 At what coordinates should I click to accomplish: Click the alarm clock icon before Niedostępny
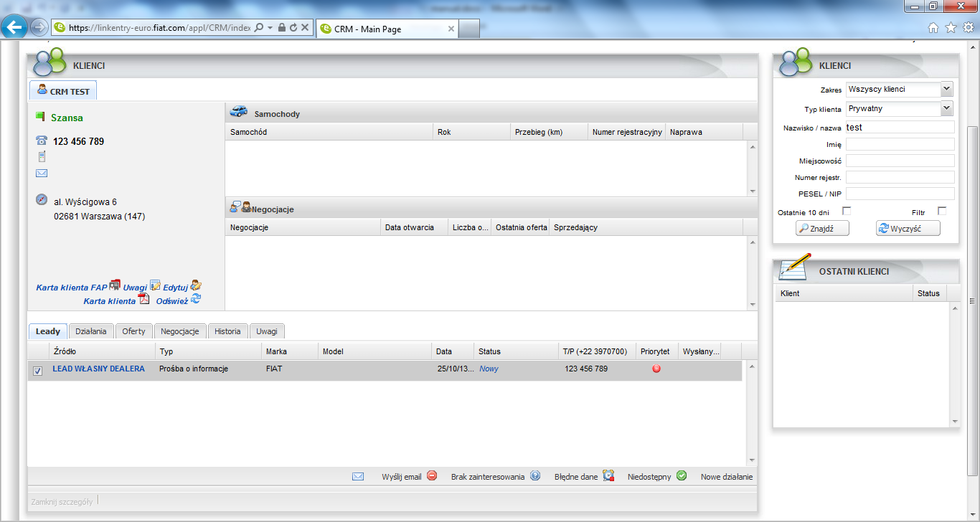click(x=608, y=475)
